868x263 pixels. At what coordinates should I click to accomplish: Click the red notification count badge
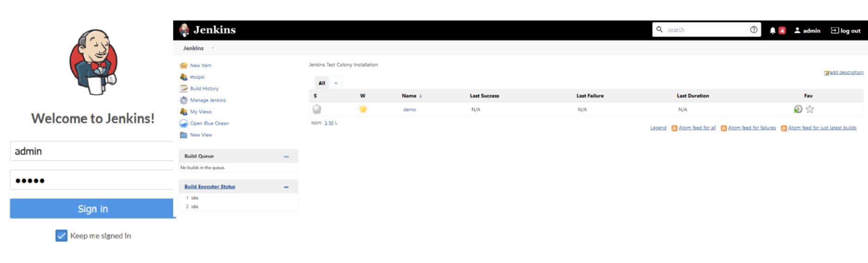click(782, 31)
